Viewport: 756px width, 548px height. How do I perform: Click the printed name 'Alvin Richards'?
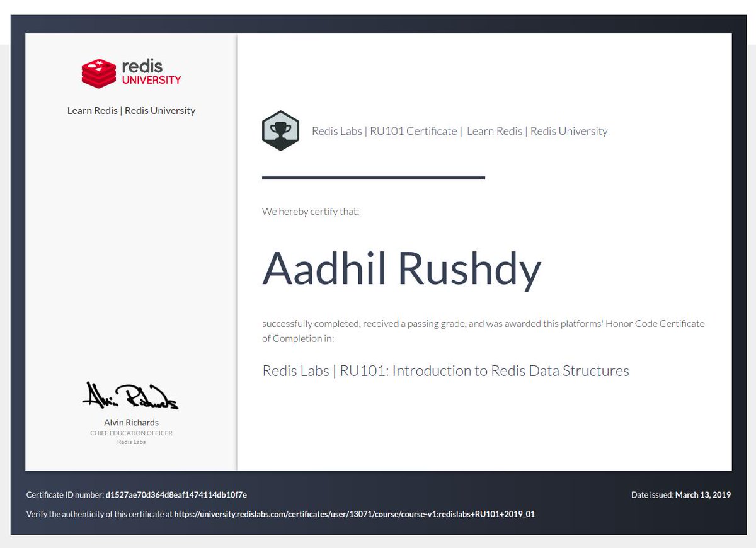tap(131, 422)
